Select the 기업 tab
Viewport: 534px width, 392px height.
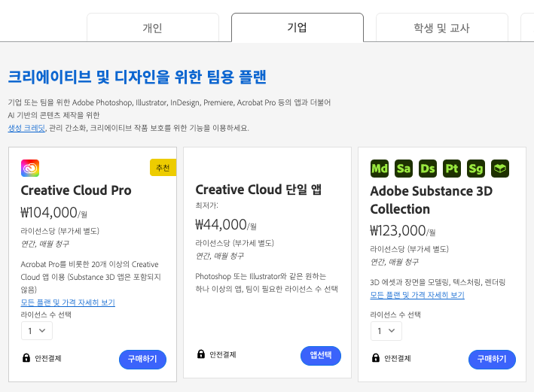point(298,28)
